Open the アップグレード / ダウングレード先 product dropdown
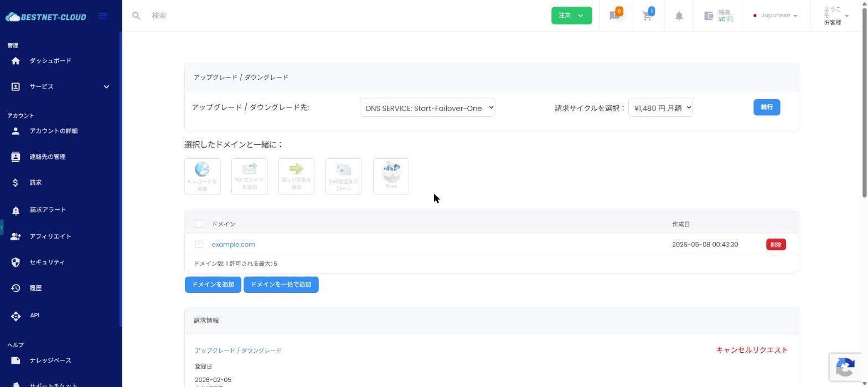The image size is (868, 387). [427, 107]
